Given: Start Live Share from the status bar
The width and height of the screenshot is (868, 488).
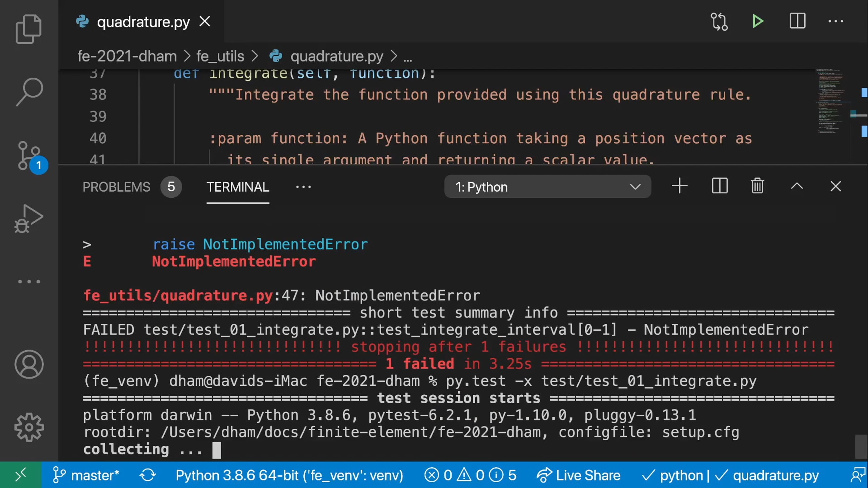Looking at the screenshot, I should [x=579, y=475].
